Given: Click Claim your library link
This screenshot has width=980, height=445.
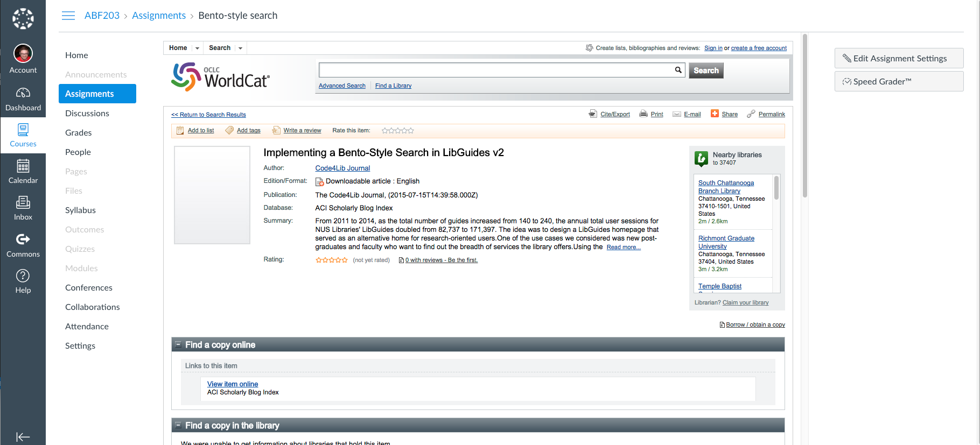Looking at the screenshot, I should click(x=746, y=302).
